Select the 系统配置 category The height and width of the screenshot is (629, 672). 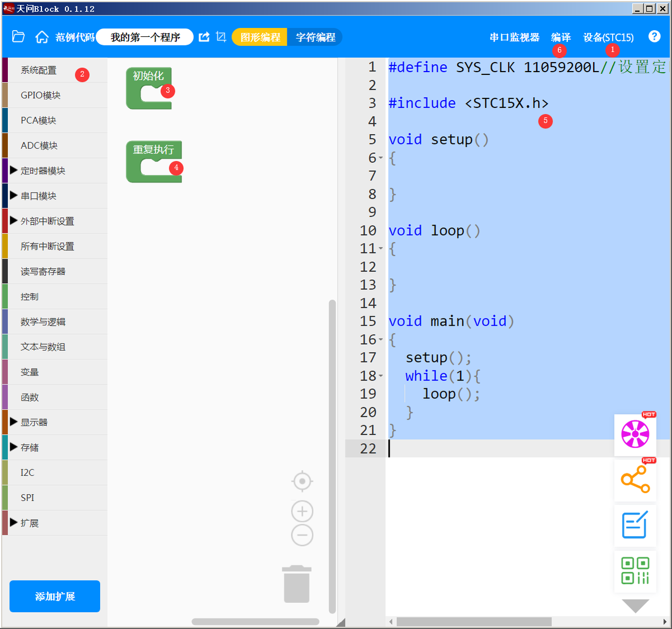tap(55, 70)
